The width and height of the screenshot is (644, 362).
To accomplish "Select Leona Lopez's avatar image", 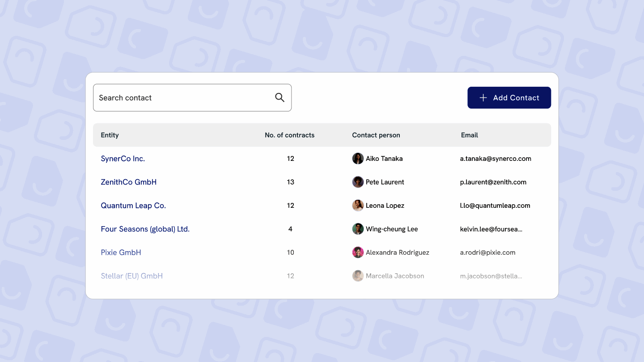I will (x=358, y=205).
